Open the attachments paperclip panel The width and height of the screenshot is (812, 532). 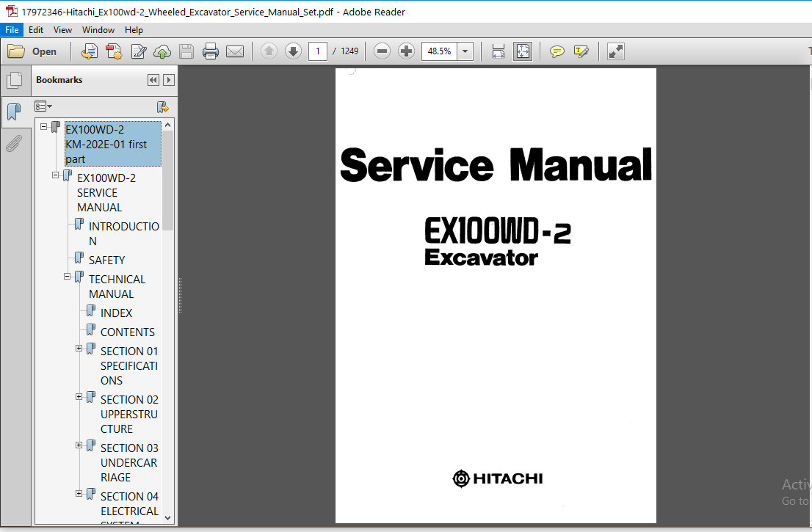[x=14, y=143]
